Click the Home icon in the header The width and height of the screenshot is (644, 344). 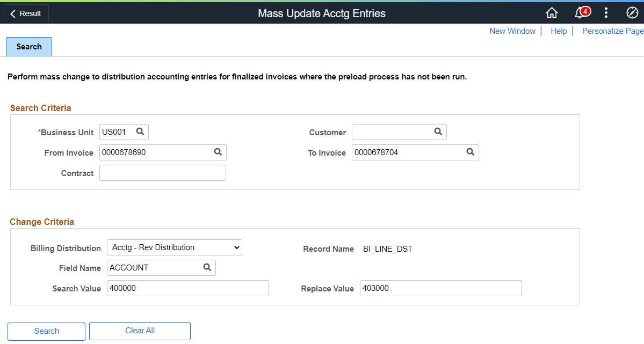[552, 12]
